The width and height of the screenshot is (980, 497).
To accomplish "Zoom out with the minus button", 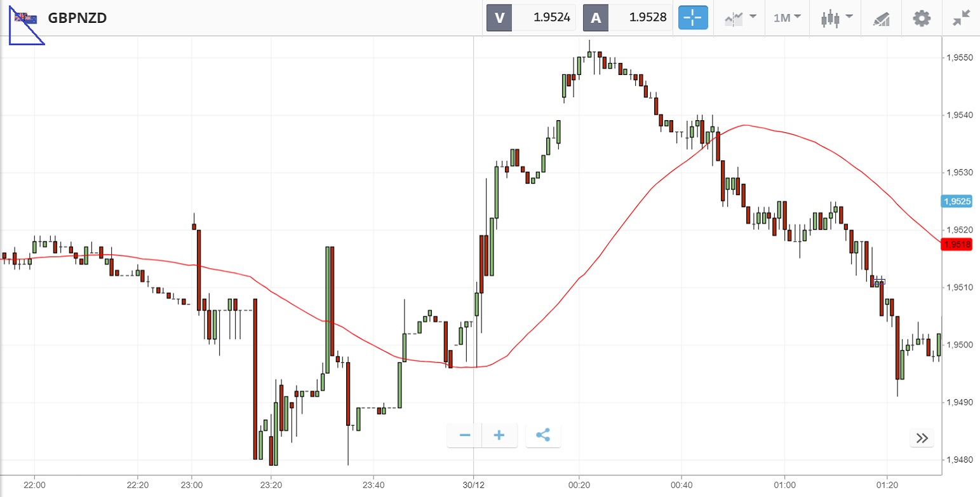I will click(x=465, y=435).
